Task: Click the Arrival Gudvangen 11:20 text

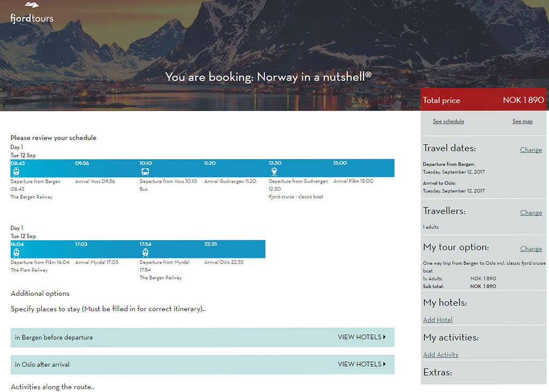Action: pyautogui.click(x=230, y=181)
